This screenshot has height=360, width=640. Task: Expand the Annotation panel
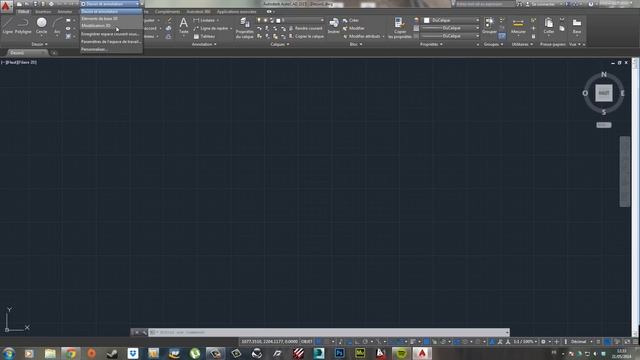[x=204, y=44]
